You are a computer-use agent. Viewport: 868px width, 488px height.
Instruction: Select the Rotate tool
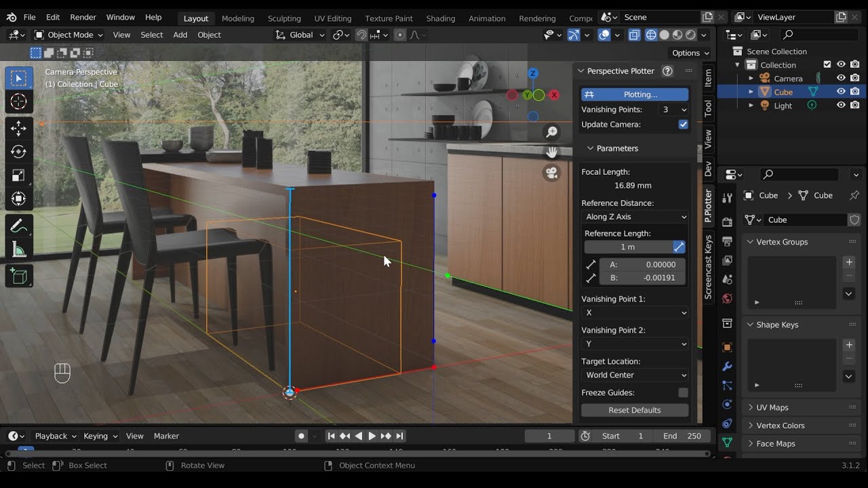19,152
